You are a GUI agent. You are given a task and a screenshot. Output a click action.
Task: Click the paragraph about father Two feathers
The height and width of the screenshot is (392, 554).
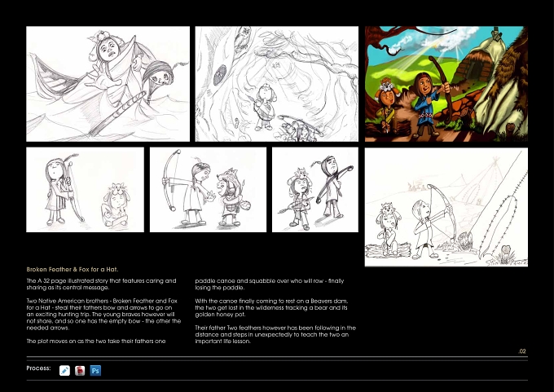(275, 334)
